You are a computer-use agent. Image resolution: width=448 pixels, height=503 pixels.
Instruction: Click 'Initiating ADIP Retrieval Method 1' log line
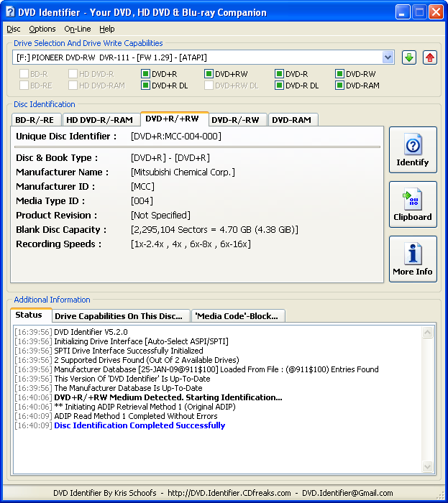(145, 407)
